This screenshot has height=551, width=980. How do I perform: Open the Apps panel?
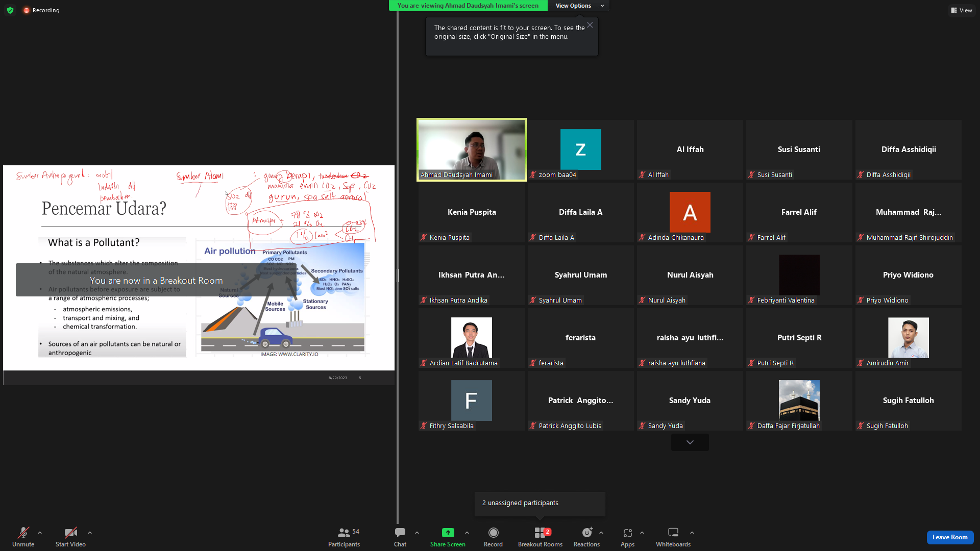627,537
